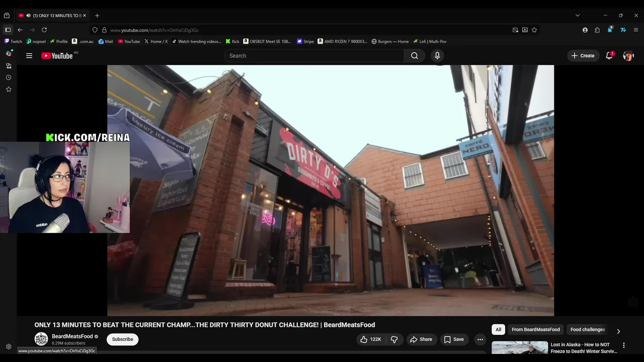
Task: Open the OBSBOT Meet SE bookmark
Action: click(267, 42)
